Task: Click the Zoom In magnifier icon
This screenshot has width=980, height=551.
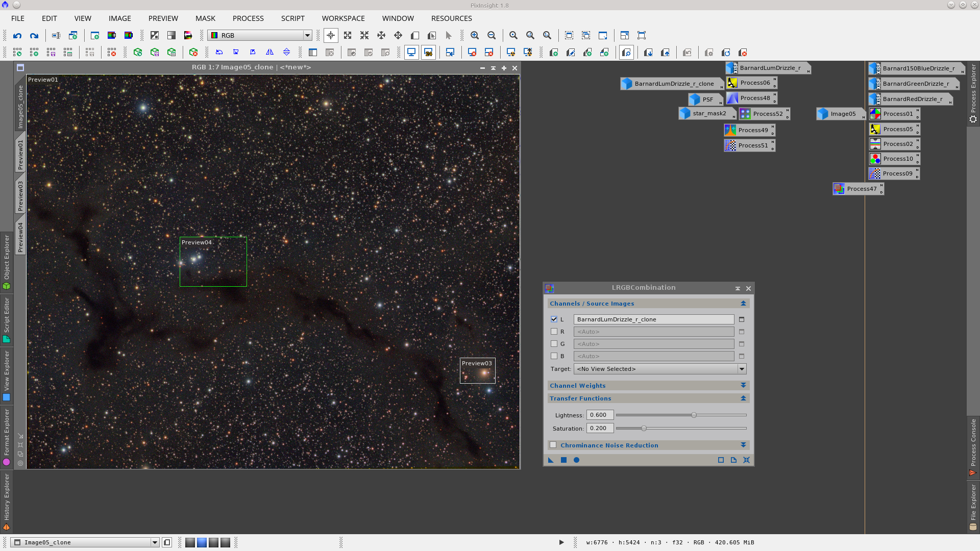Action: 475,36
